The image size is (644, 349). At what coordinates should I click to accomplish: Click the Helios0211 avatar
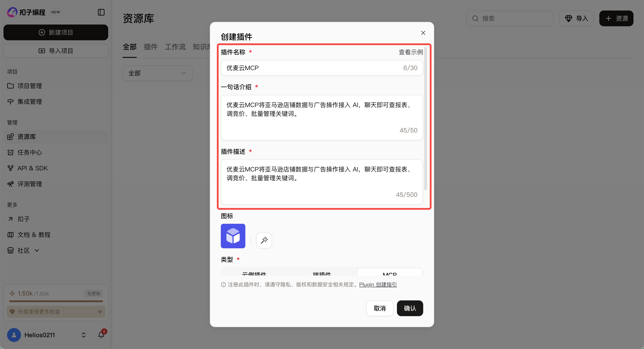pyautogui.click(x=14, y=335)
